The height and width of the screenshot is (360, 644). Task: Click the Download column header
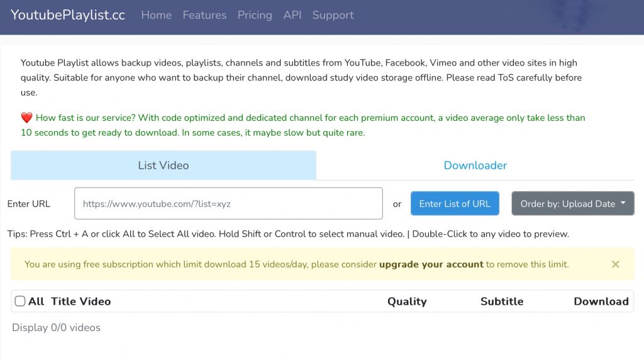click(601, 301)
